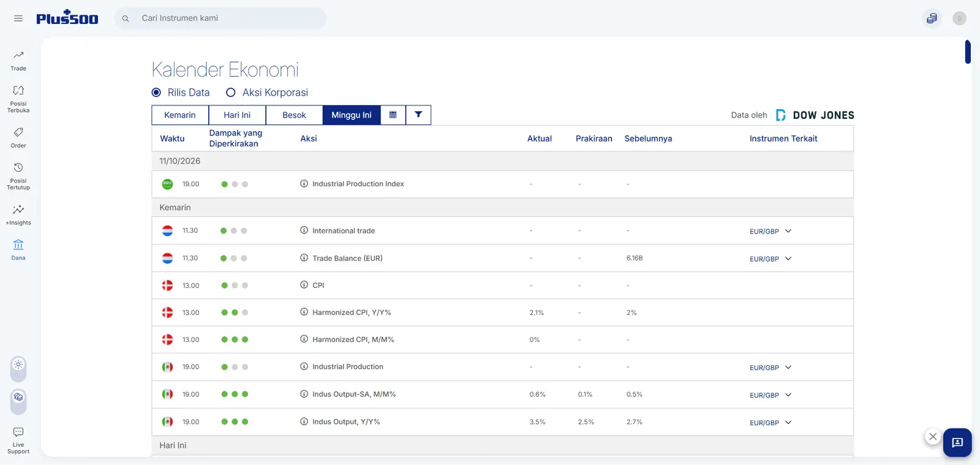
Task: Switch to the Minggu Ini tab
Action: pyautogui.click(x=352, y=115)
